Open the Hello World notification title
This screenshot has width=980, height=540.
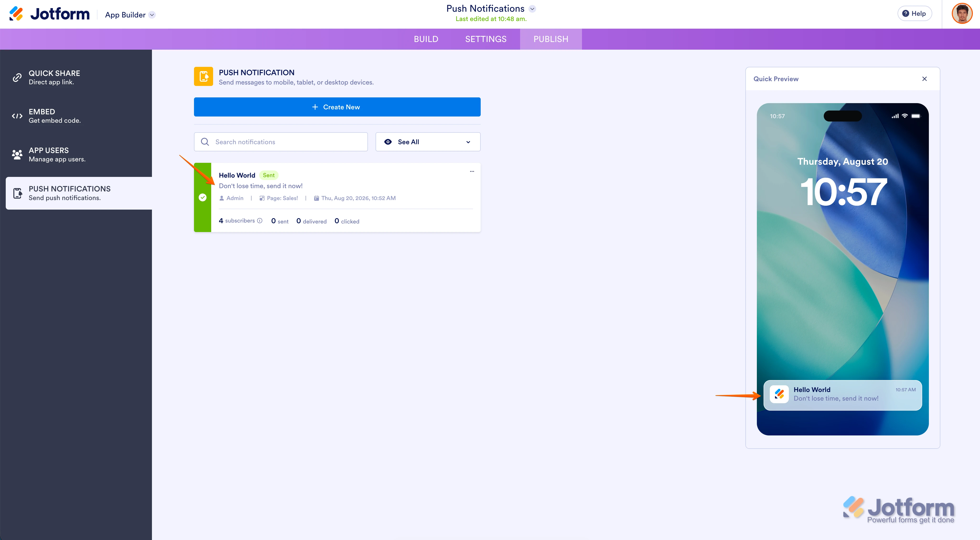(237, 175)
